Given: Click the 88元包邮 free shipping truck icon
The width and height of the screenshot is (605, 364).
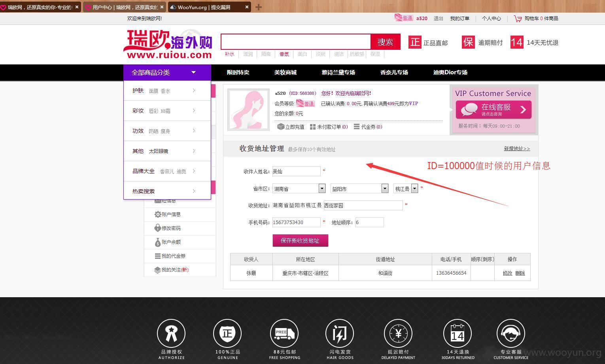Looking at the screenshot, I should coord(284,333).
